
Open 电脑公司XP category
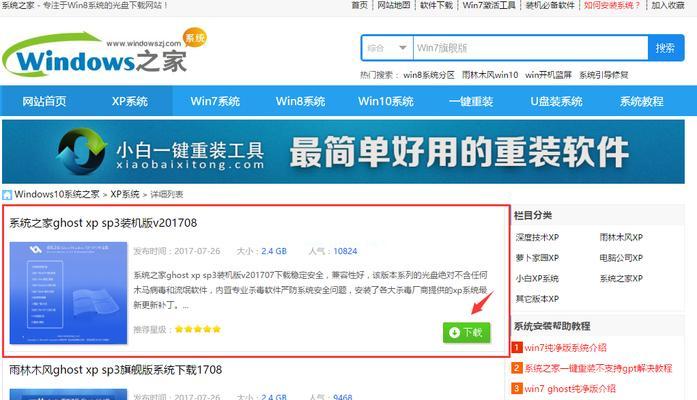(621, 258)
